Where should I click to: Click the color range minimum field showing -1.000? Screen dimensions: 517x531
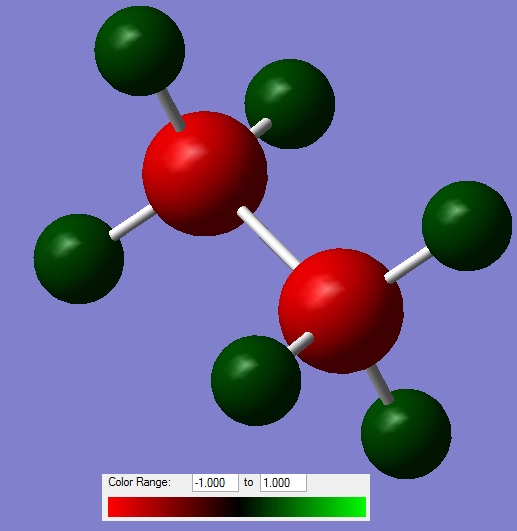tap(215, 483)
